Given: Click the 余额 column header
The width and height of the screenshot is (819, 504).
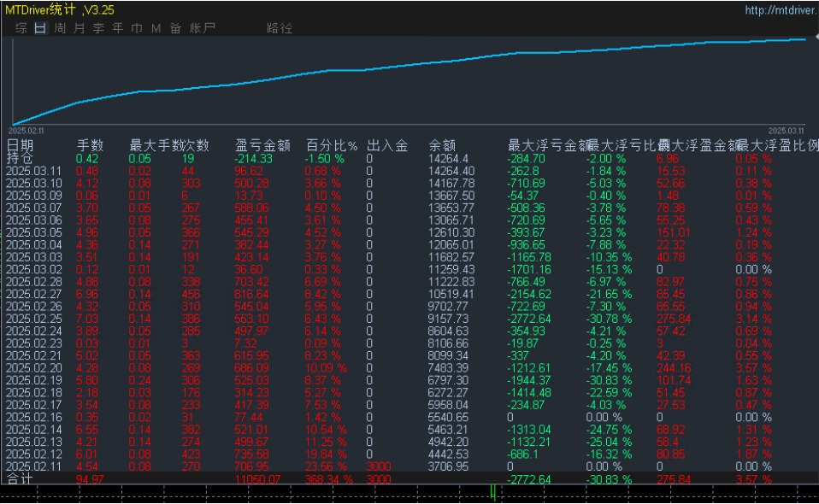Looking at the screenshot, I should coord(442,145).
